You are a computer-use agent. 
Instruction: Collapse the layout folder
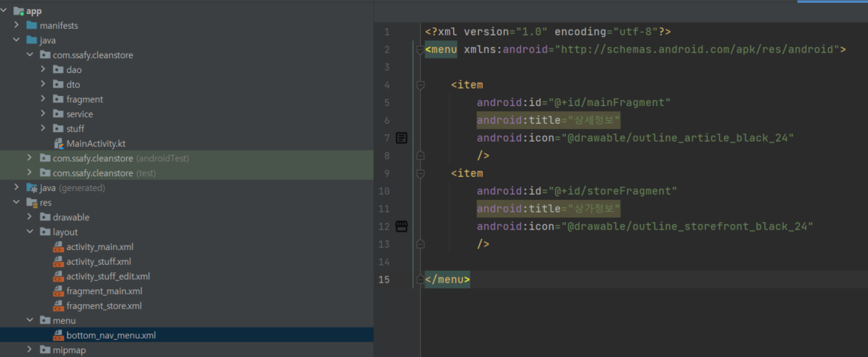30,232
